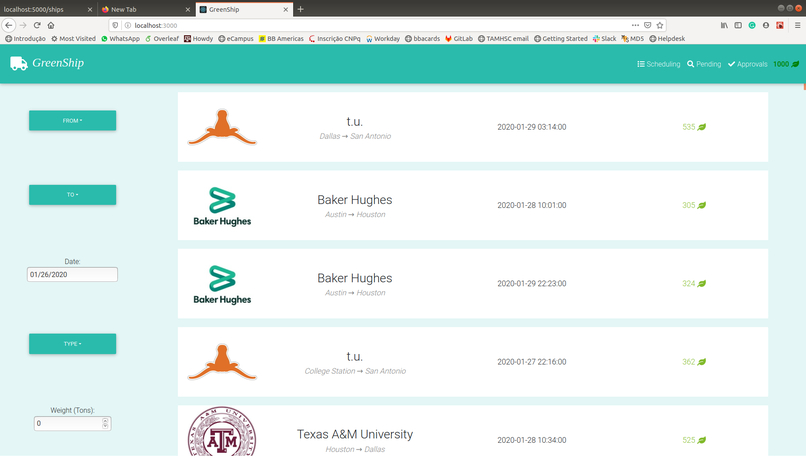806x458 pixels.
Task: Expand the TO dropdown
Action: click(x=72, y=195)
